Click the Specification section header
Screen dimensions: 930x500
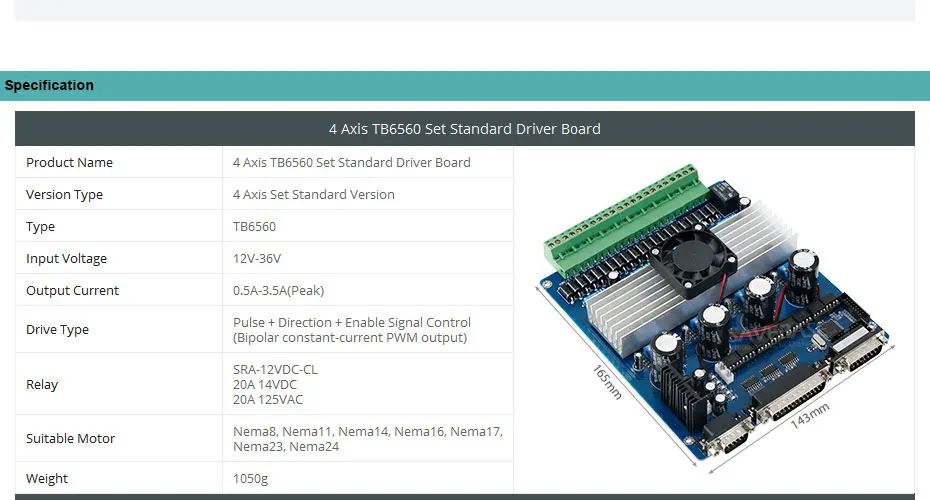pos(465,85)
